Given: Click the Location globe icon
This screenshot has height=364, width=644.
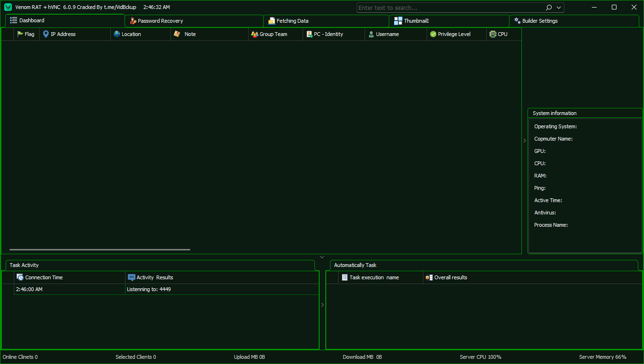Looking at the screenshot, I should (117, 34).
